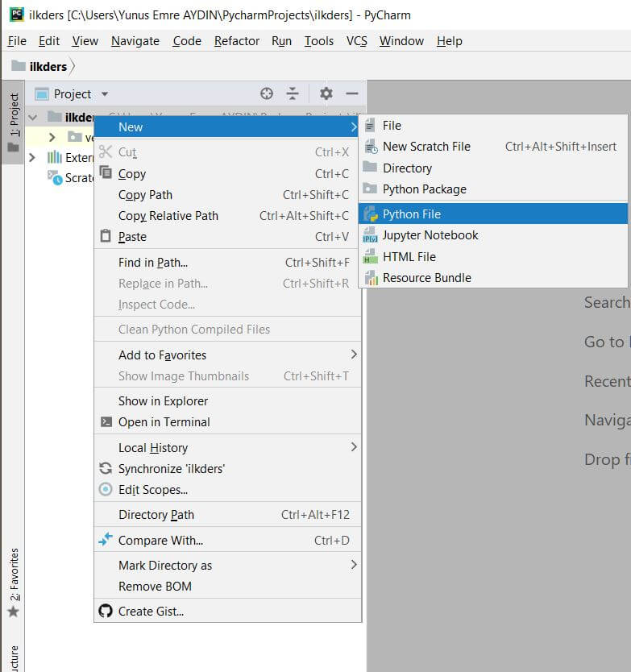The image size is (631, 672).
Task: Click the PyCharm logo in title bar
Action: click(17, 15)
